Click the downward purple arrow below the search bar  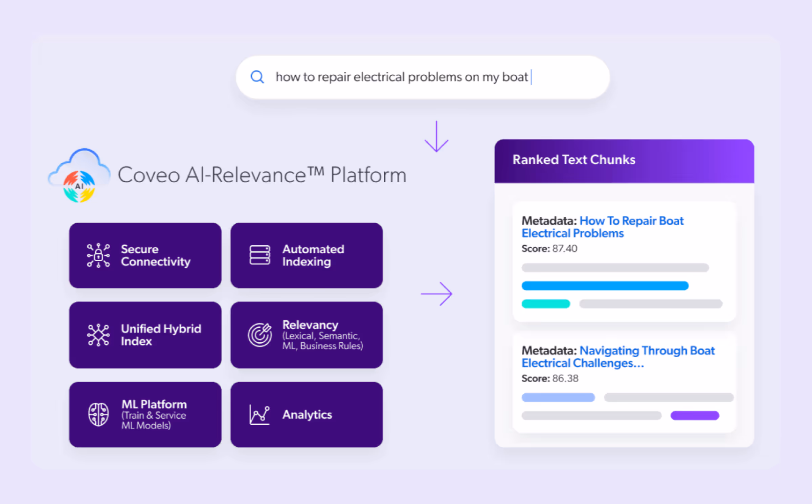coord(437,137)
